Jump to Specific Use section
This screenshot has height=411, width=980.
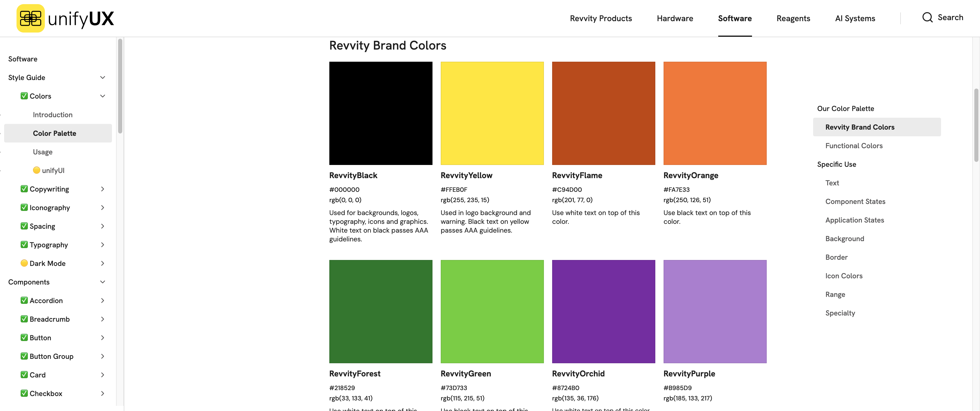click(x=837, y=164)
